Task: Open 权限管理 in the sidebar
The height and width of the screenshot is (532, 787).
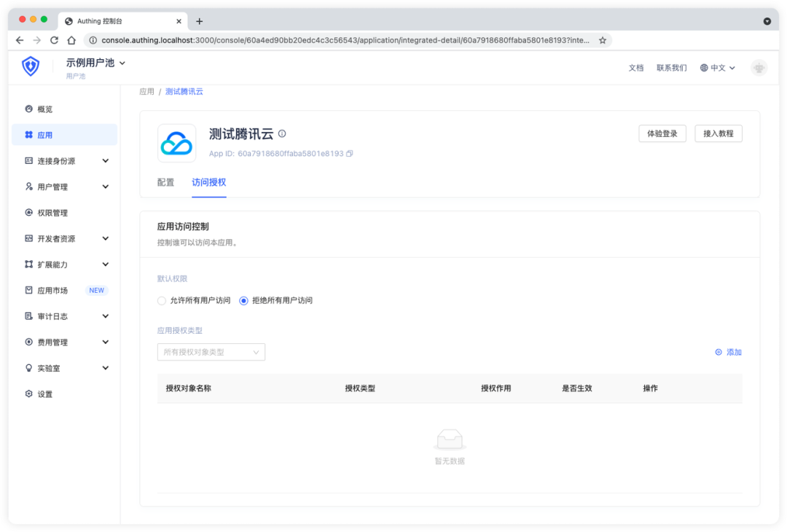Action: [64, 212]
